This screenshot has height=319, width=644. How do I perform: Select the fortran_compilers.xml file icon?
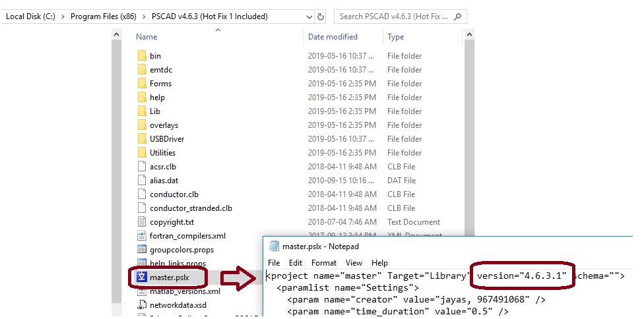(x=142, y=236)
